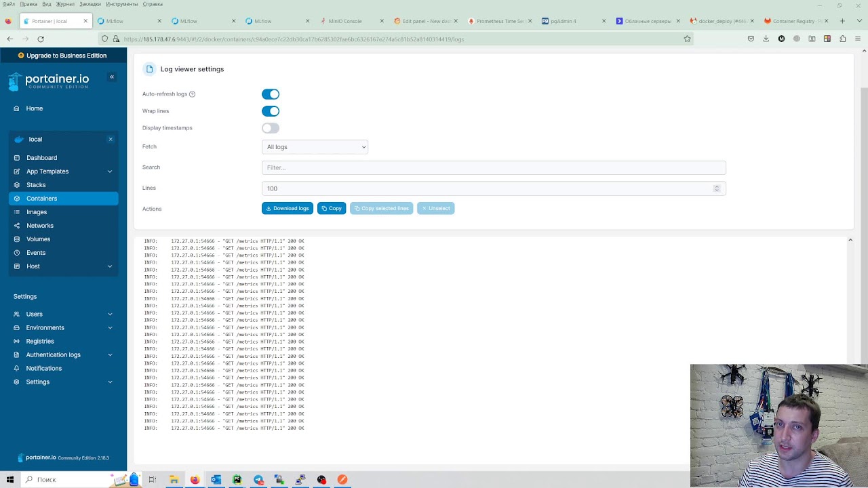Click the Auto-refresh logs help icon
The width and height of the screenshot is (868, 488).
click(x=192, y=94)
